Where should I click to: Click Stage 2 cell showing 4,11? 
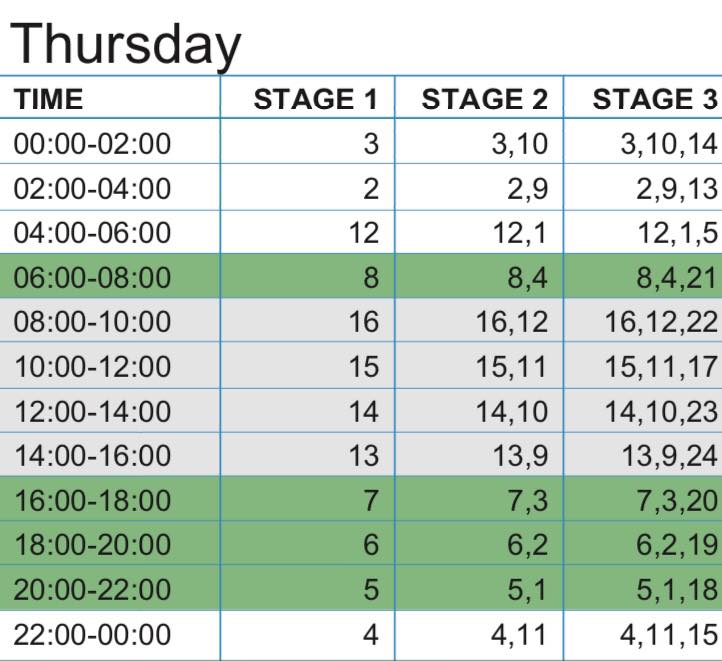479,635
